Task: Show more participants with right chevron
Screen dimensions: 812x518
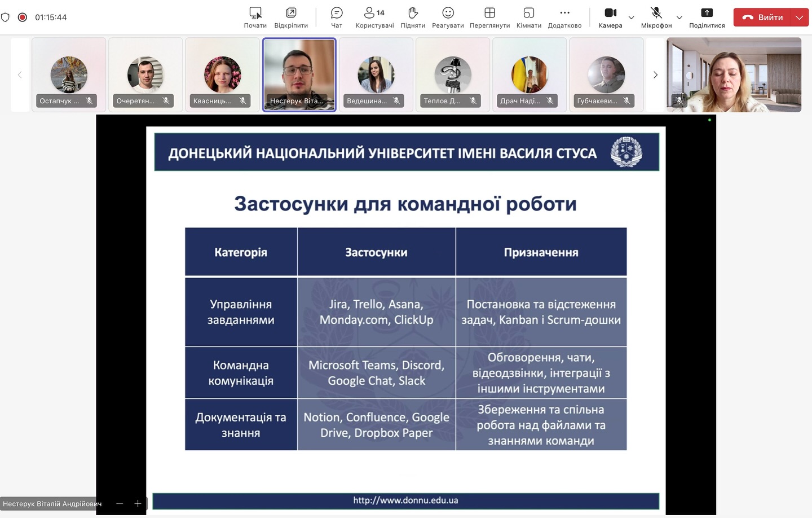Action: [655, 74]
